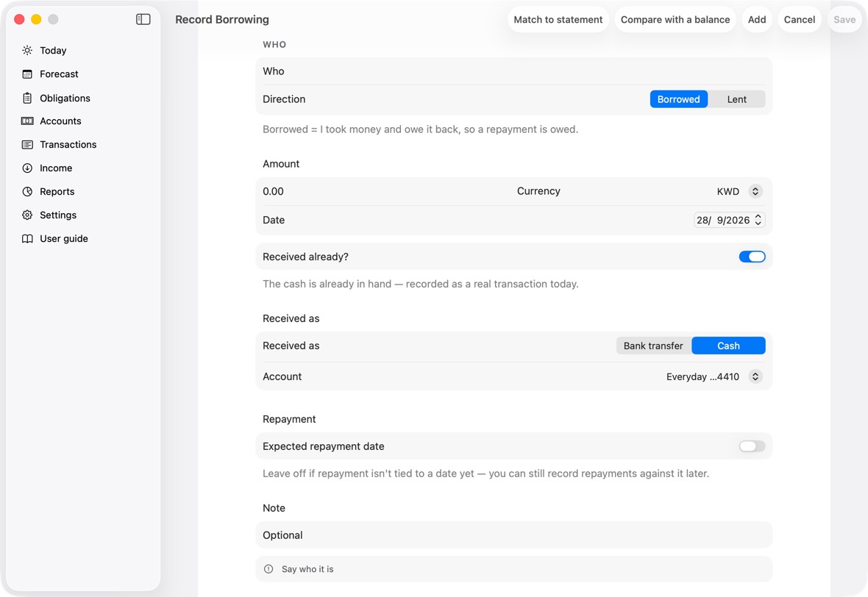Click the Settings gear icon
Screen dimensions: 868x597
tap(27, 215)
